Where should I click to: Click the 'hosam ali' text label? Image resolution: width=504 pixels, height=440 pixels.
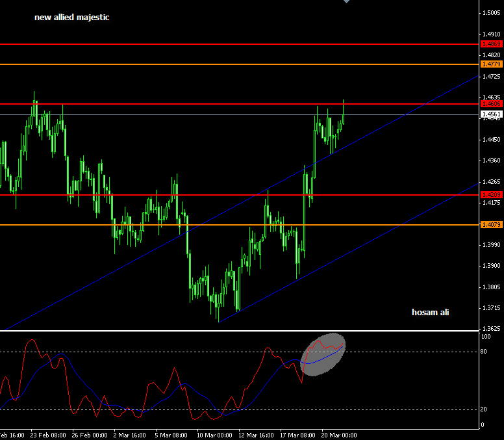pos(430,313)
